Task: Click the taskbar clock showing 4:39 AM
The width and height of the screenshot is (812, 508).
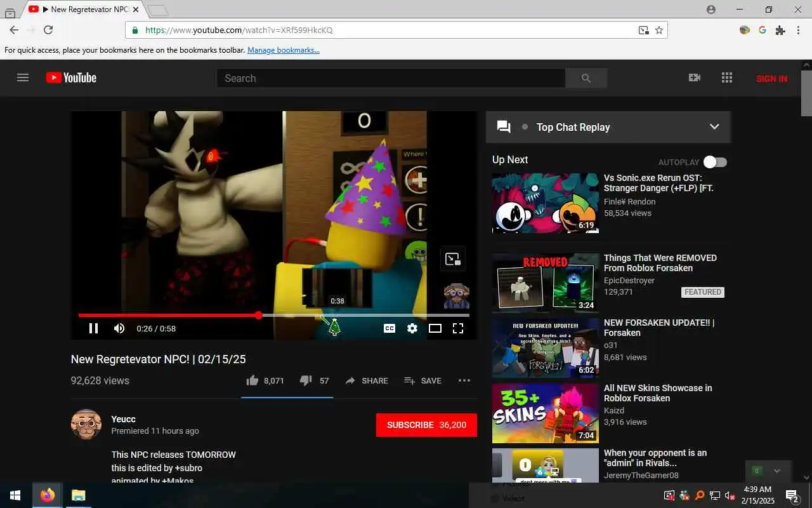Action: (757, 495)
